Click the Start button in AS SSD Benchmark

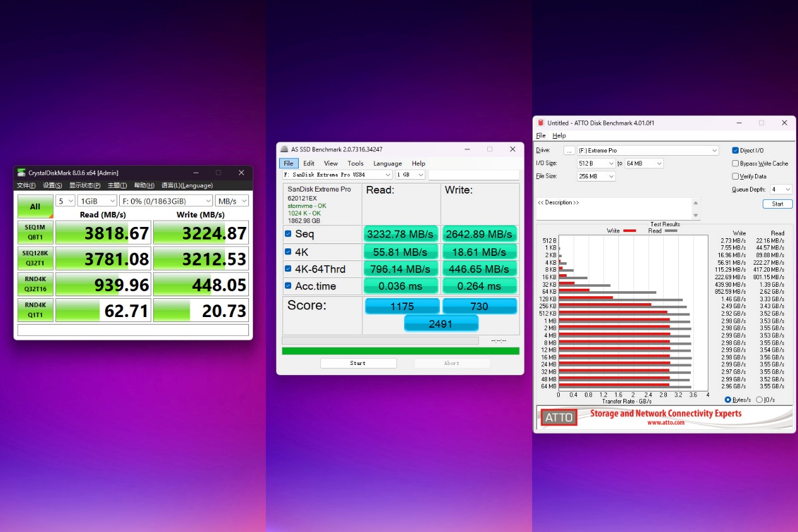358,363
